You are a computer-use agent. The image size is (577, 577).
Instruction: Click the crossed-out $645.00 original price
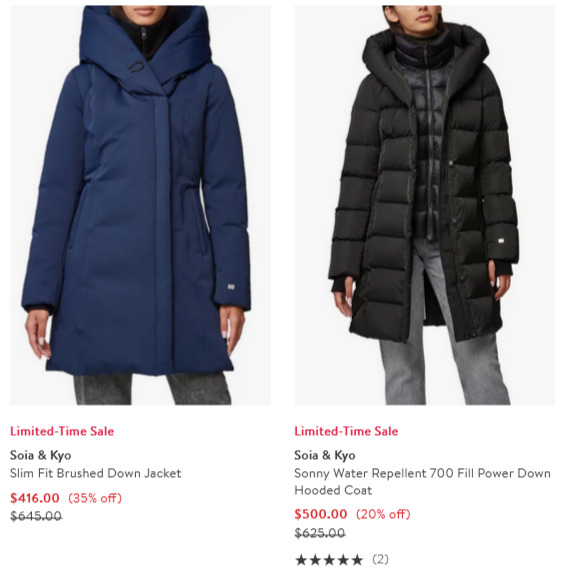[x=36, y=516]
